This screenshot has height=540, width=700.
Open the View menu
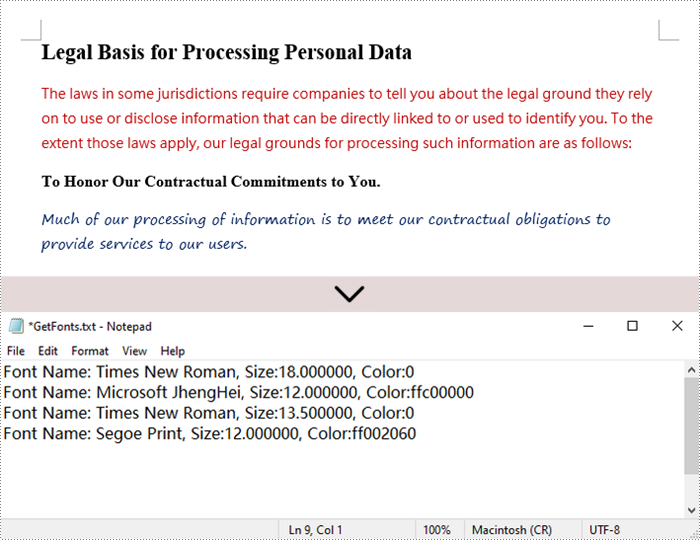click(x=134, y=351)
